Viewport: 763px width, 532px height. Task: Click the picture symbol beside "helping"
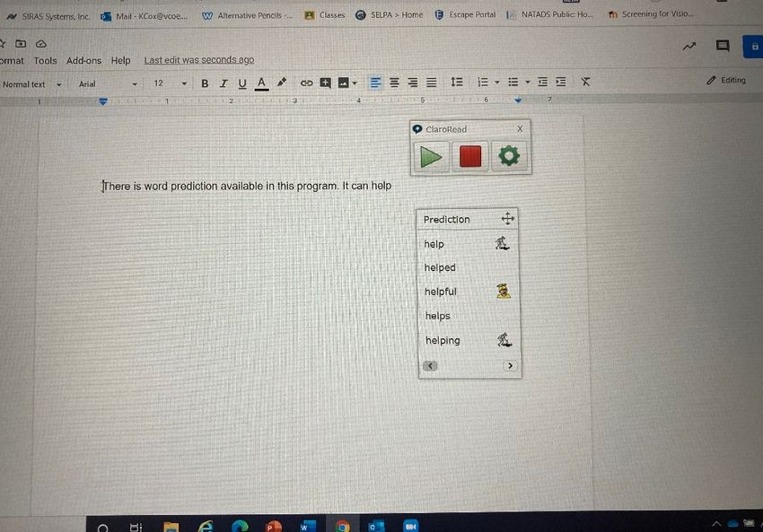[x=504, y=339]
